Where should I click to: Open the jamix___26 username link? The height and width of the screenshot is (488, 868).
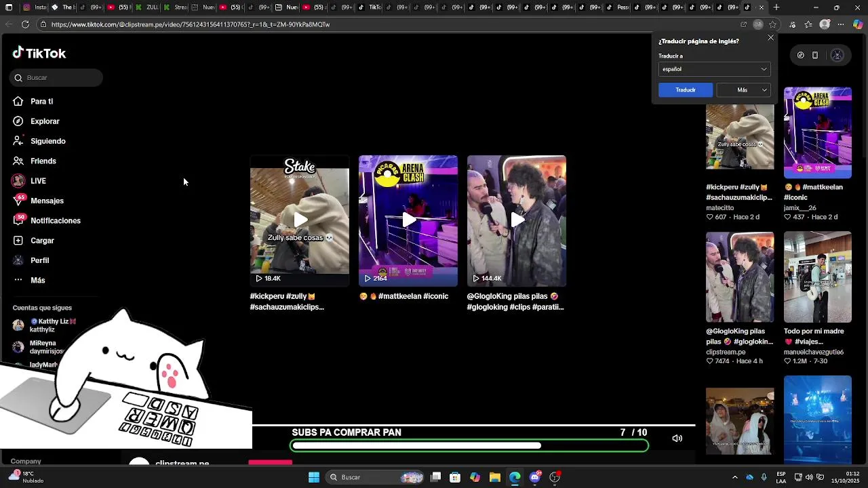point(800,208)
